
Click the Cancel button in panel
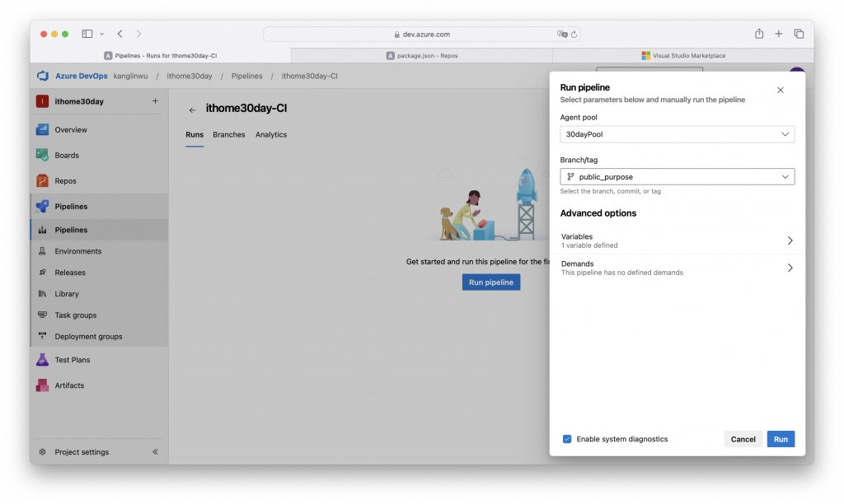coord(743,439)
